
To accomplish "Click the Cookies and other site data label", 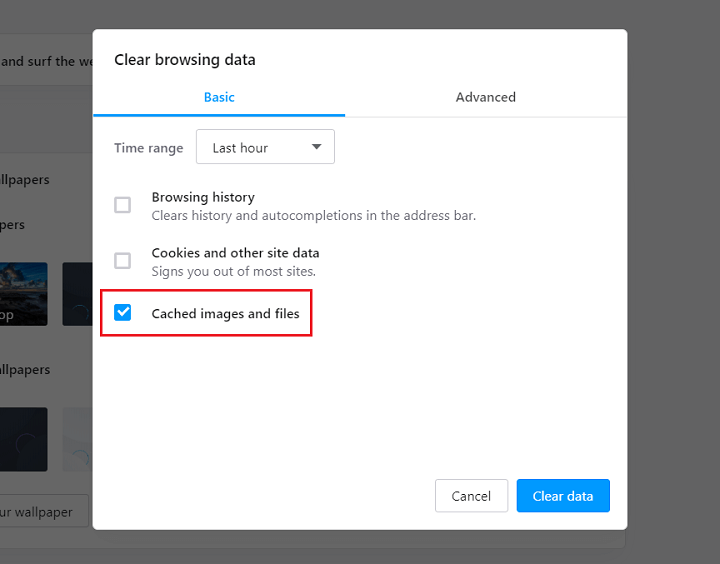I will (235, 253).
